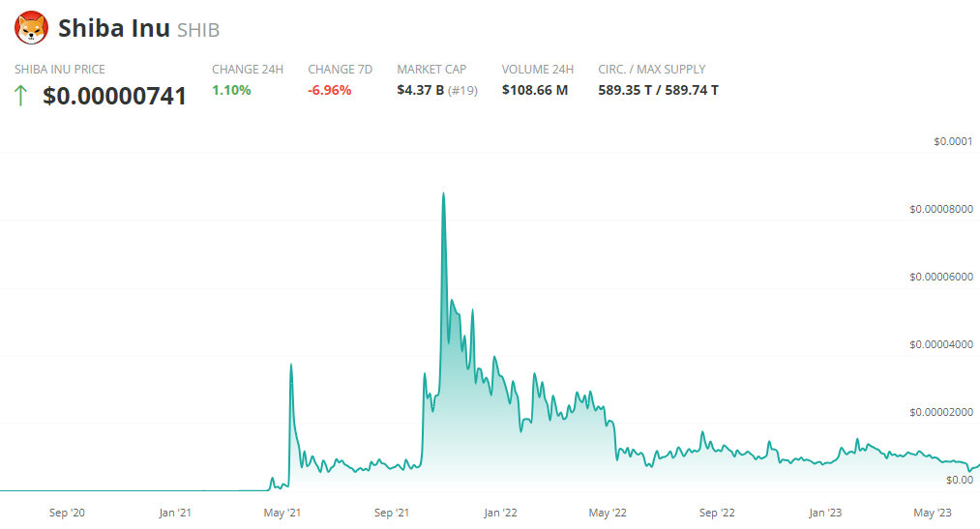
Task: Select the Jan '22 x-axis label
Action: pyautogui.click(x=501, y=513)
